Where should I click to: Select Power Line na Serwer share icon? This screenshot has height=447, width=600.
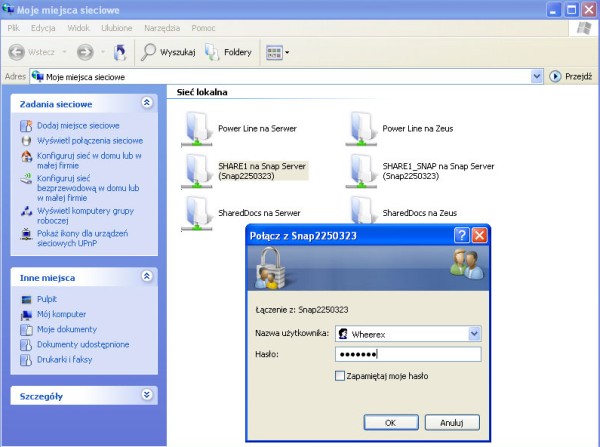196,128
